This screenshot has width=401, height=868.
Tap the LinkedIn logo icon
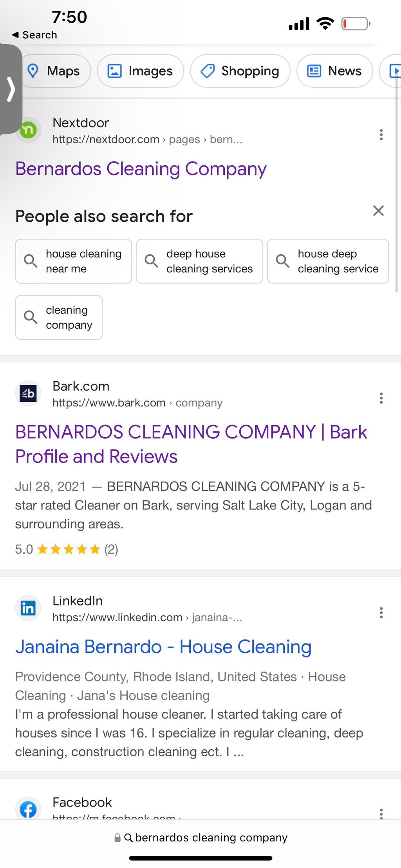(x=28, y=608)
